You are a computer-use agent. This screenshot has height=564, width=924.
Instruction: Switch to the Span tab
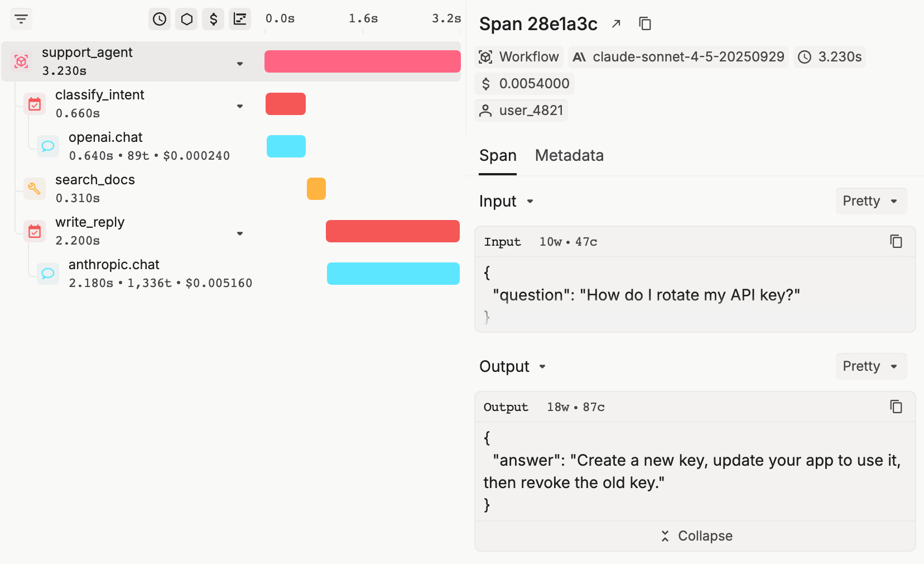pos(498,155)
